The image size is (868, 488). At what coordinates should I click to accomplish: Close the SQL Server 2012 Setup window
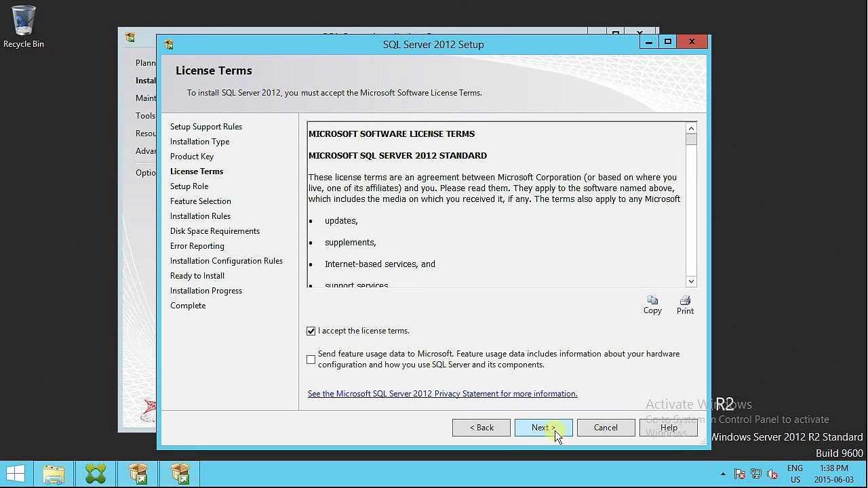coord(692,42)
